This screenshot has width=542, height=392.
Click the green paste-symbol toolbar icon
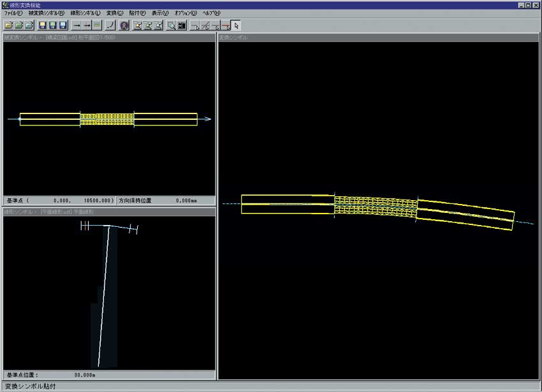[x=148, y=25]
